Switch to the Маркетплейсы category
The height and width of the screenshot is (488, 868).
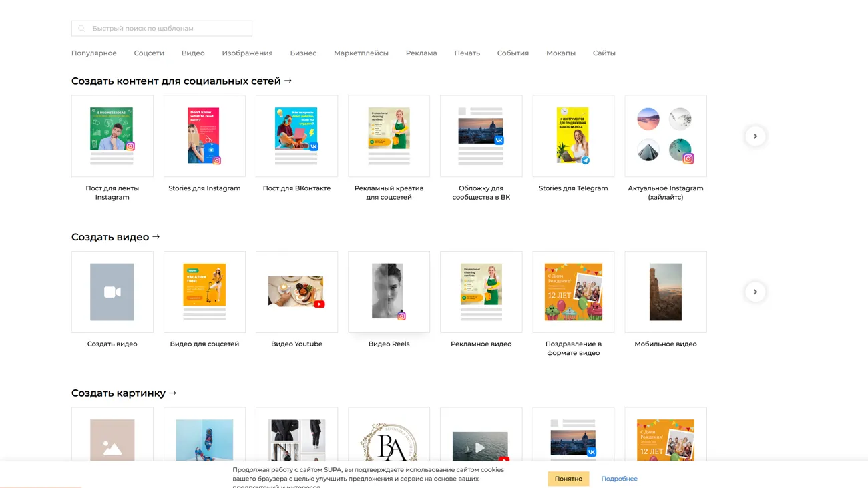[x=361, y=53]
